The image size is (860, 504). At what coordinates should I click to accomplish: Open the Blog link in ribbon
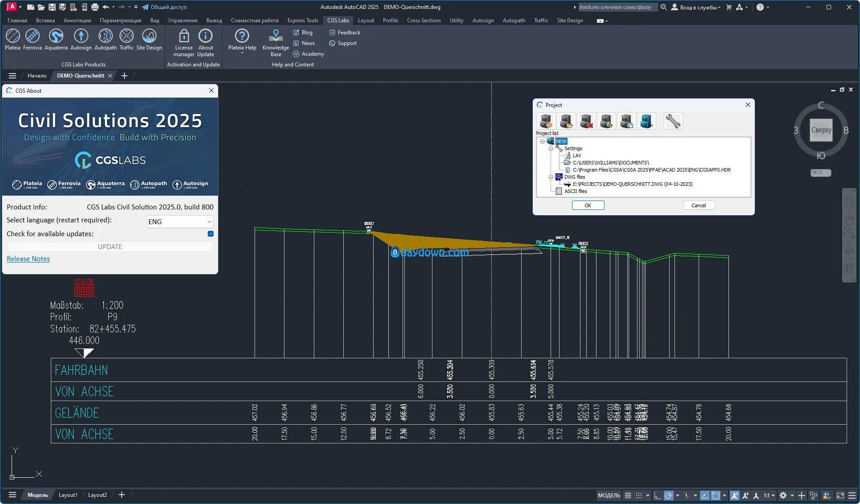point(303,33)
